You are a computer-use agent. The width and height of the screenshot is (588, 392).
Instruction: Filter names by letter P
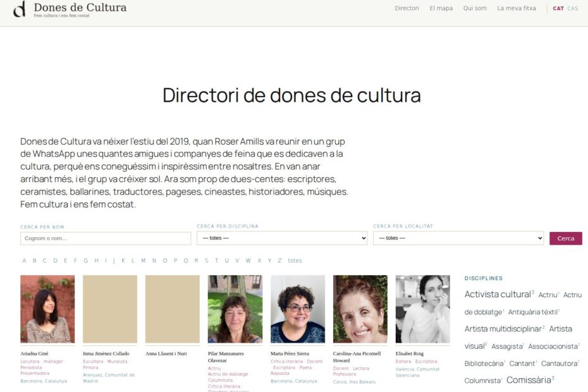coord(175,260)
